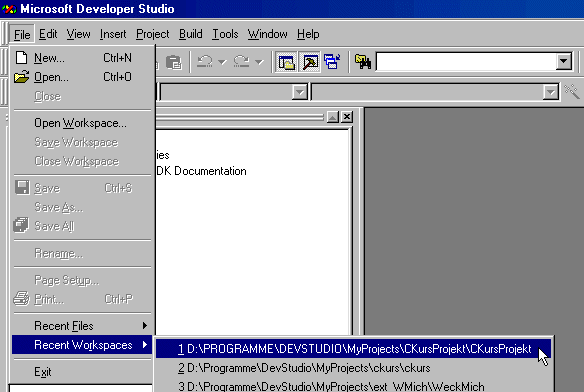
Task: Toggle the Workspace window icon
Action: click(286, 62)
